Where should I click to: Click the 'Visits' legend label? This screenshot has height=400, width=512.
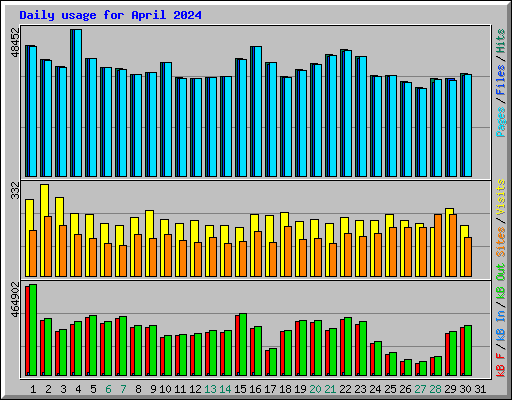(501, 197)
